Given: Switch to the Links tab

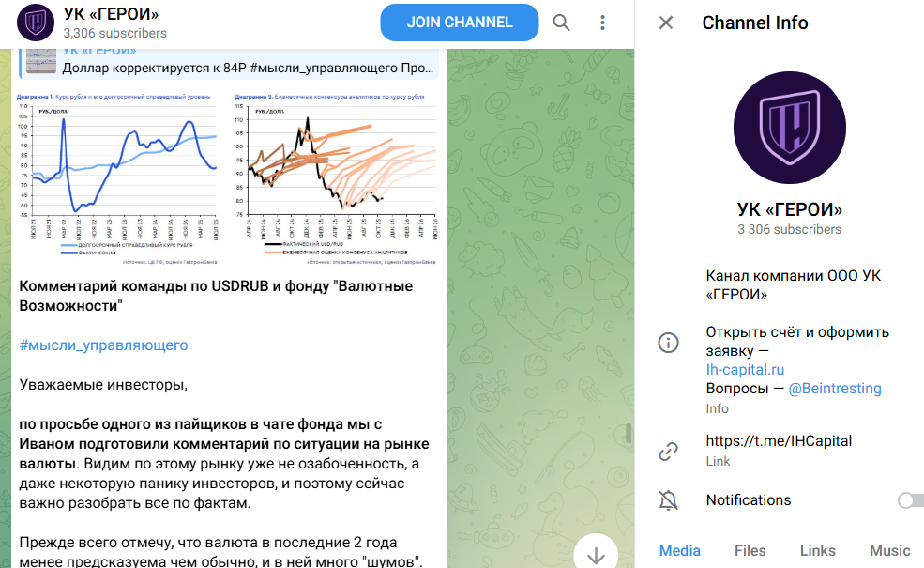Looking at the screenshot, I should [817, 550].
